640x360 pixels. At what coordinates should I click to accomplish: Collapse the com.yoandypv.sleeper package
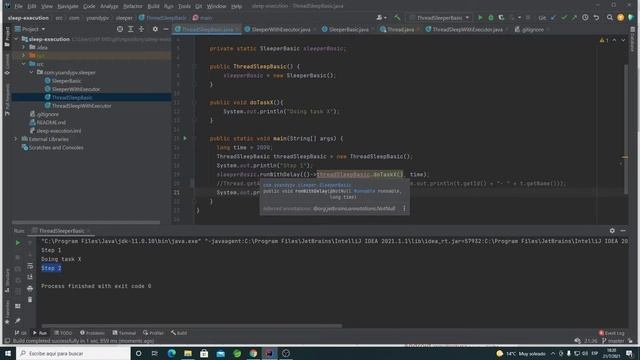click(31, 72)
